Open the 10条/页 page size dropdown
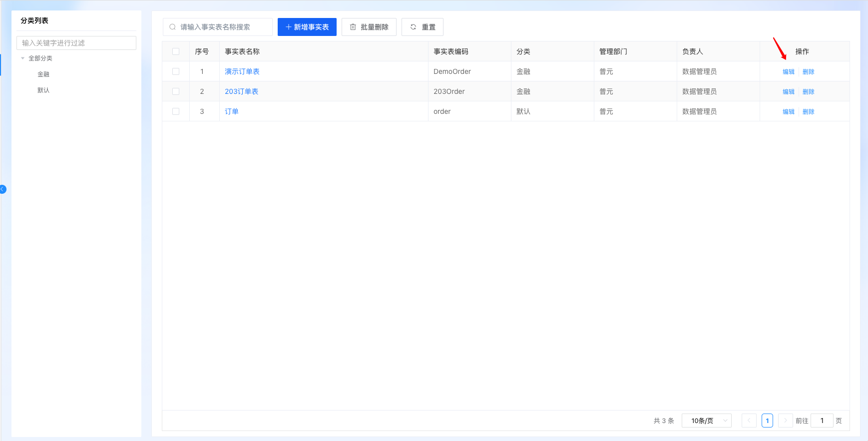Screen dimensions: 868x441 pos(706,421)
